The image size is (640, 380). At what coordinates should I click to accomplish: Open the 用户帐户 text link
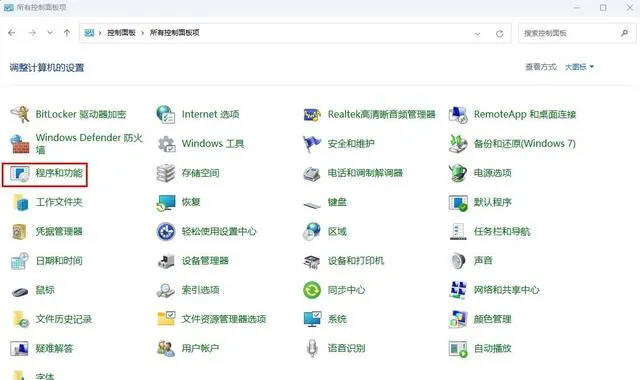click(x=200, y=349)
